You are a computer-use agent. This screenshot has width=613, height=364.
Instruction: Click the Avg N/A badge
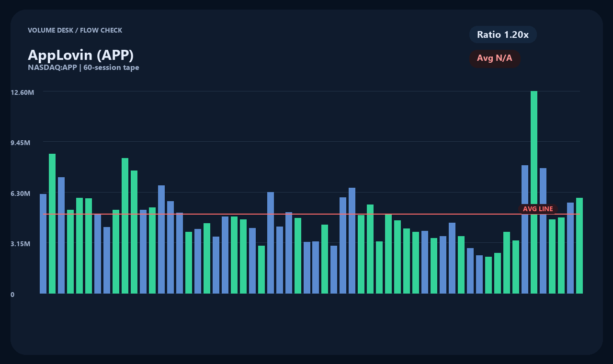coord(495,58)
